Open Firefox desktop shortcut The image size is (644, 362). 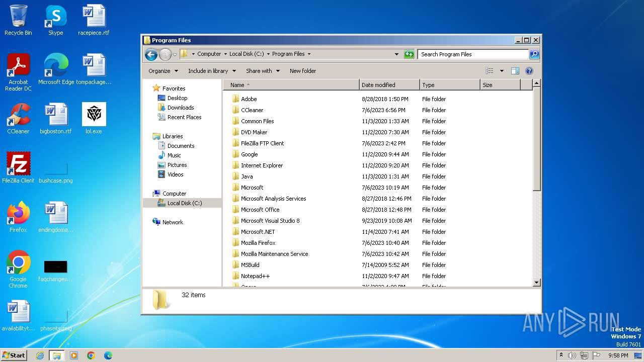point(18,217)
